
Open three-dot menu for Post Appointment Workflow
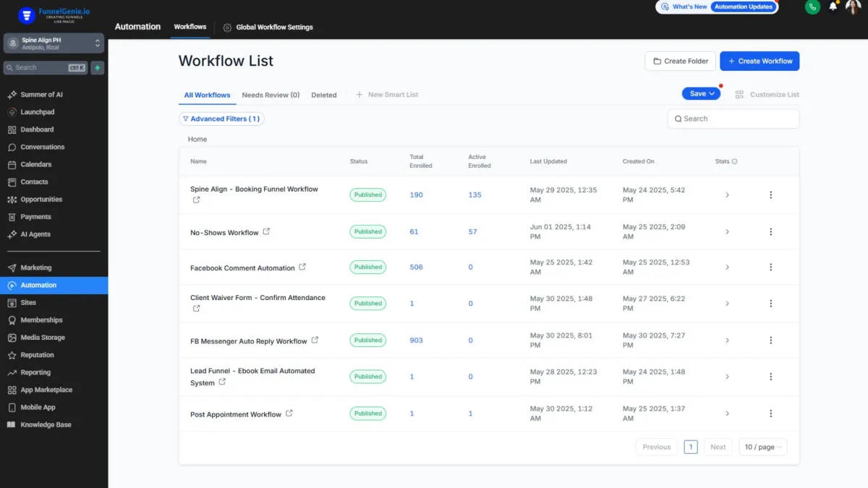click(770, 414)
